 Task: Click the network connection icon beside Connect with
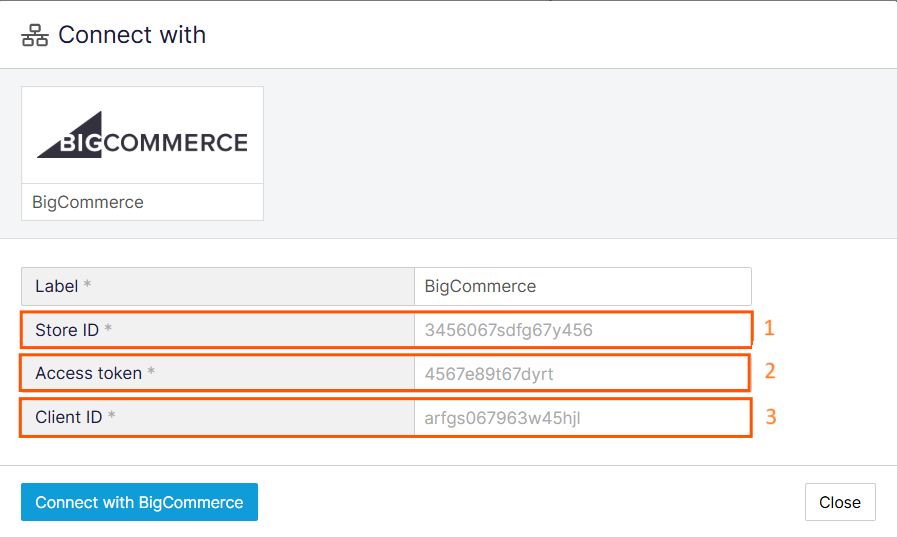click(x=35, y=35)
